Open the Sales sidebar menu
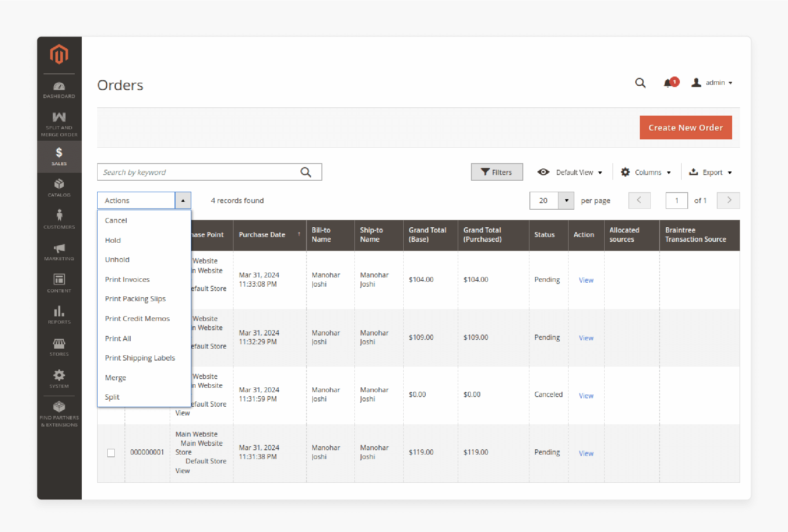The width and height of the screenshot is (788, 532). pos(59,157)
